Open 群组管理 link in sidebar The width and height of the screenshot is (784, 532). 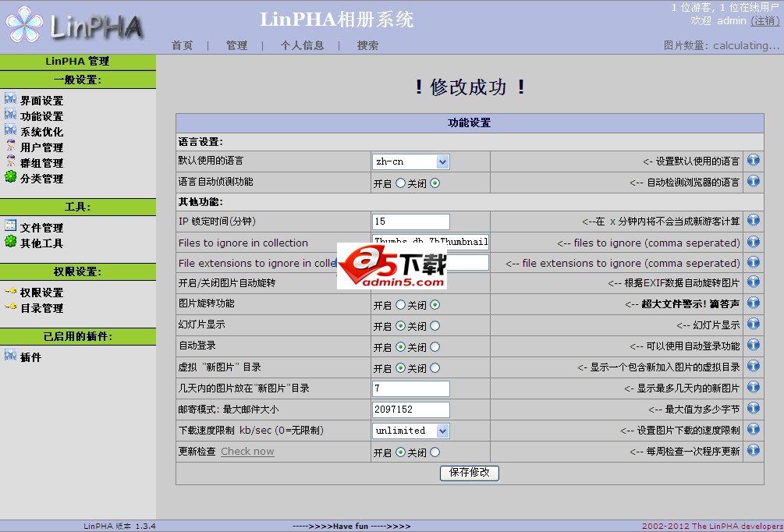coord(41,163)
